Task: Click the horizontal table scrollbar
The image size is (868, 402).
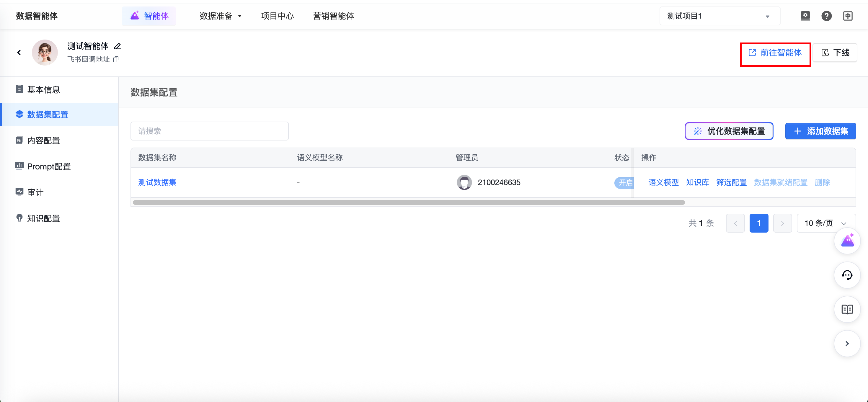Action: coord(408,202)
